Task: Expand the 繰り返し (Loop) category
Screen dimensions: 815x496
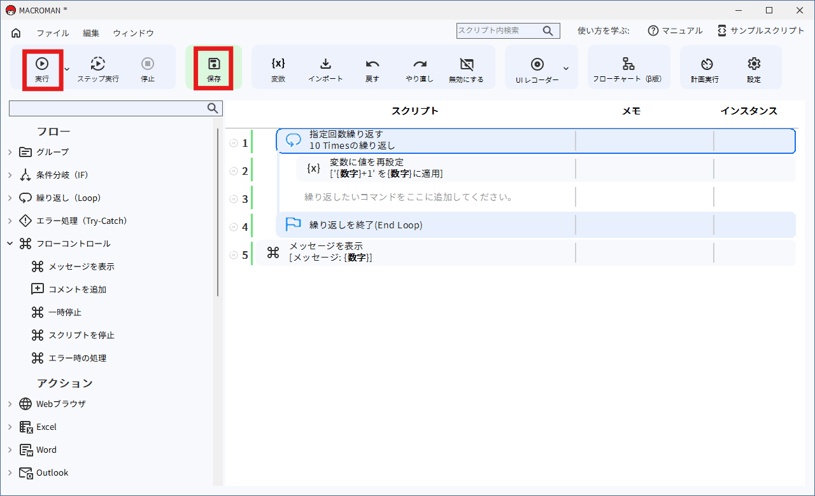Action: tap(10, 198)
